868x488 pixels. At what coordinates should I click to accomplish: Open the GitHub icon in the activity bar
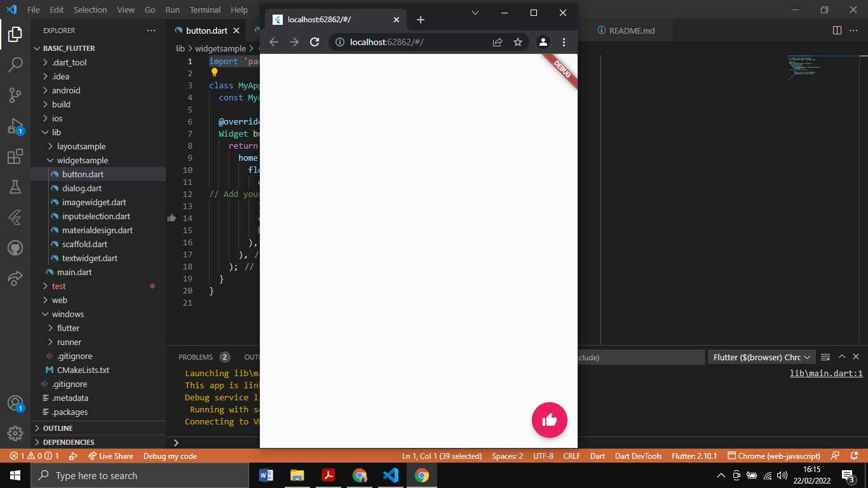coord(15,248)
